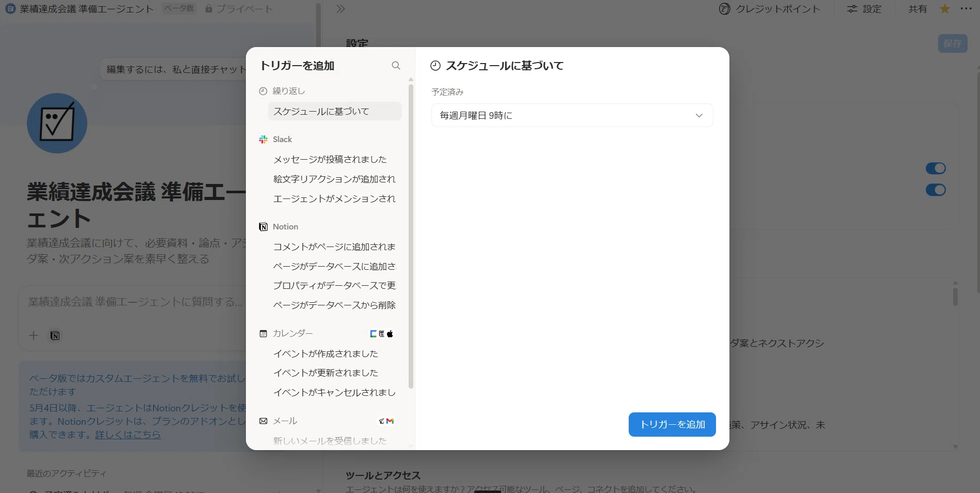Viewport: 980px width, 493px height.
Task: Select ページがデータベースから削除 trigger
Action: (x=334, y=305)
